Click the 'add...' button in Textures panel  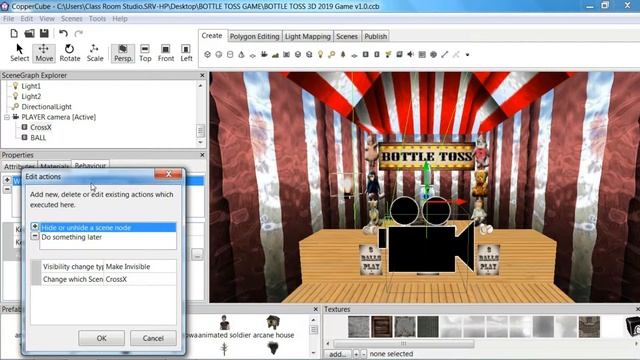coord(337,354)
